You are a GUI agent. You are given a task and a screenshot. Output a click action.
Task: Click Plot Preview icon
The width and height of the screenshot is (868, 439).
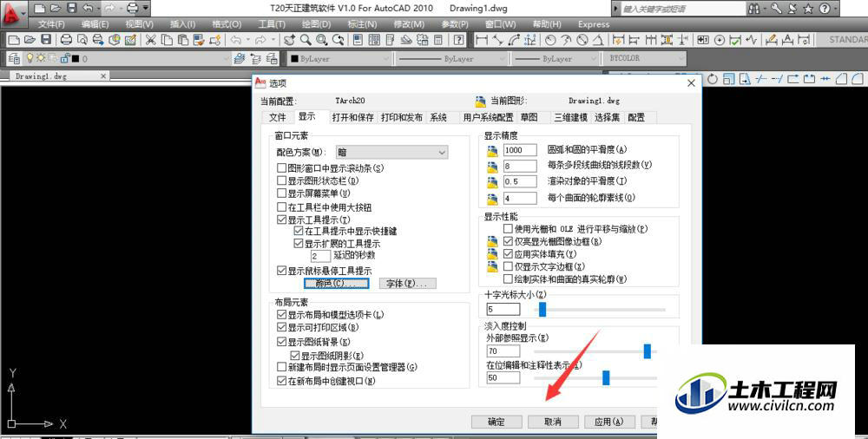coord(82,39)
